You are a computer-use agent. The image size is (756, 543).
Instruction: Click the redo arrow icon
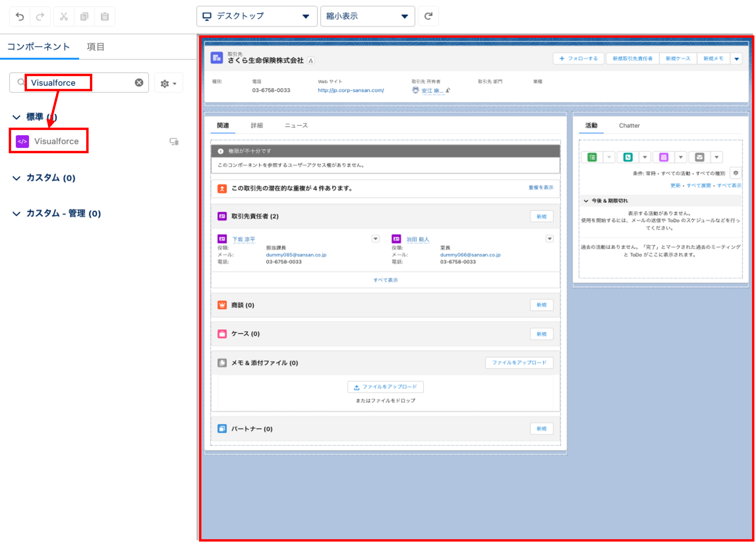tap(40, 16)
